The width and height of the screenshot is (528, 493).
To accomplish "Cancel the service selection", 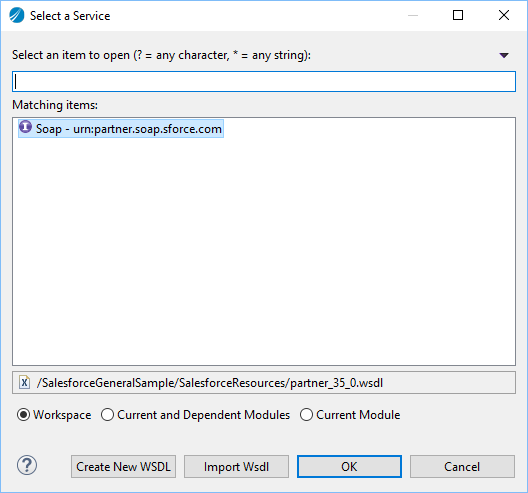I will [462, 467].
